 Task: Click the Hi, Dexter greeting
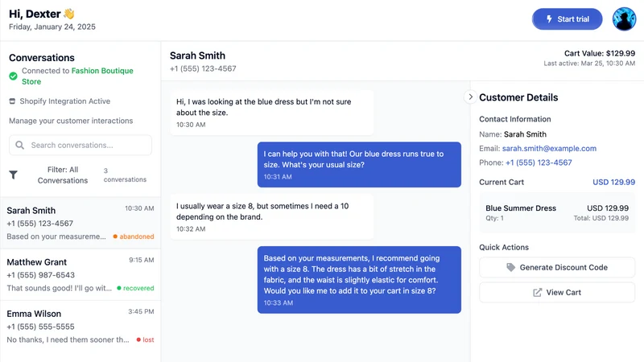42,14
